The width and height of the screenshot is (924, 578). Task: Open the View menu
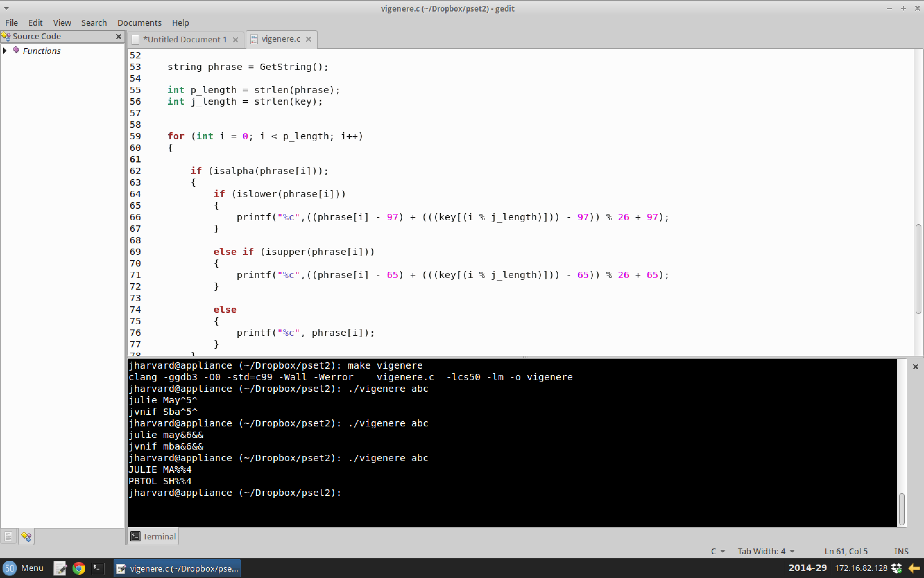point(62,22)
